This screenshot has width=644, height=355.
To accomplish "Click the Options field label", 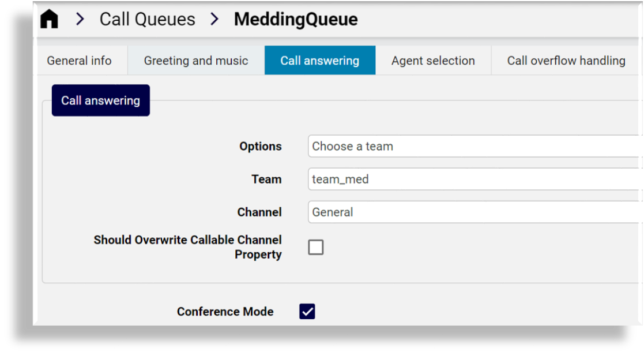I will (x=260, y=146).
